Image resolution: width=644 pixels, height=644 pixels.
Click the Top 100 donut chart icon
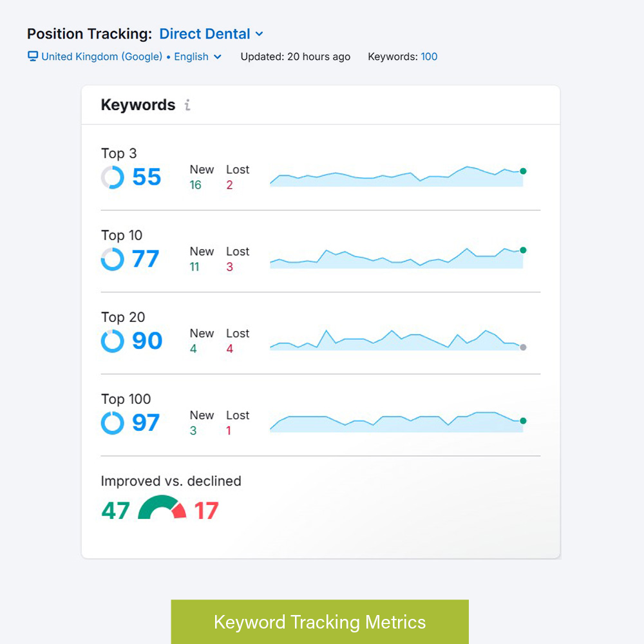click(113, 422)
